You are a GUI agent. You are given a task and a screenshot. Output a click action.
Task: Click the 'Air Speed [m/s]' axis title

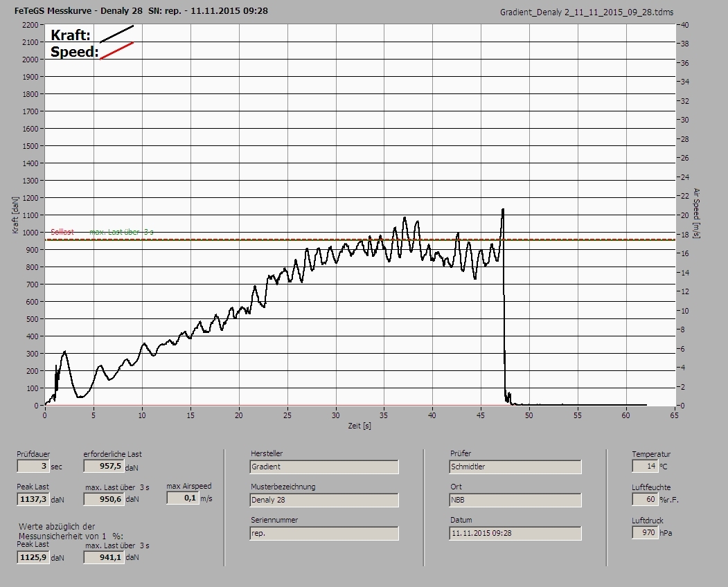click(696, 213)
